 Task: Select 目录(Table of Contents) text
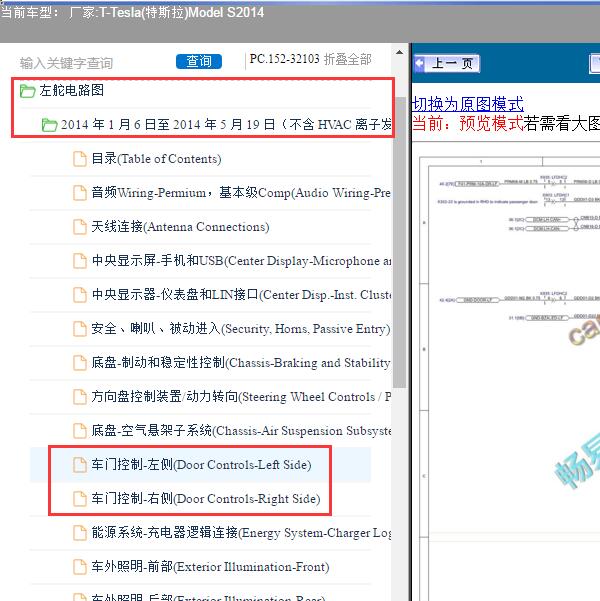156,159
